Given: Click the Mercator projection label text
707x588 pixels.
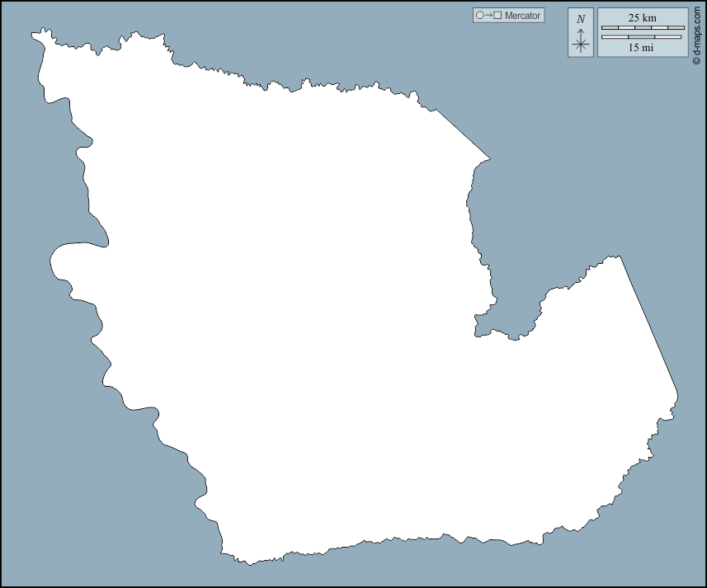Looking at the screenshot, I should (x=522, y=16).
